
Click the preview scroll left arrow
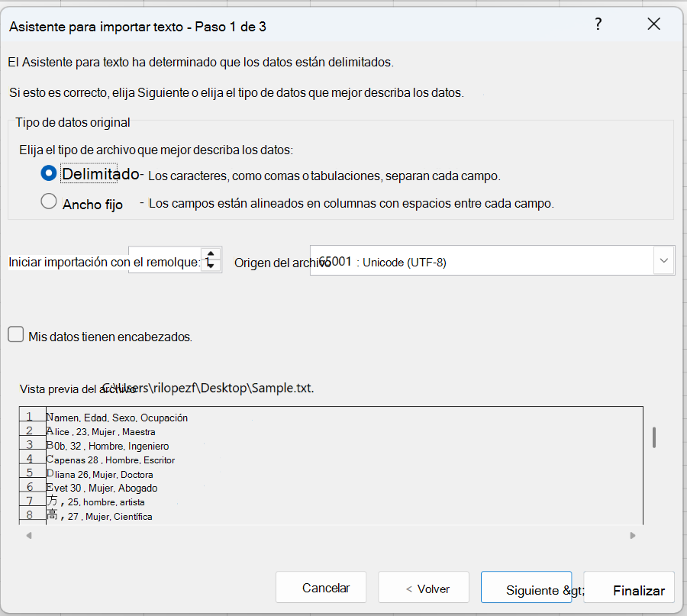[29, 535]
